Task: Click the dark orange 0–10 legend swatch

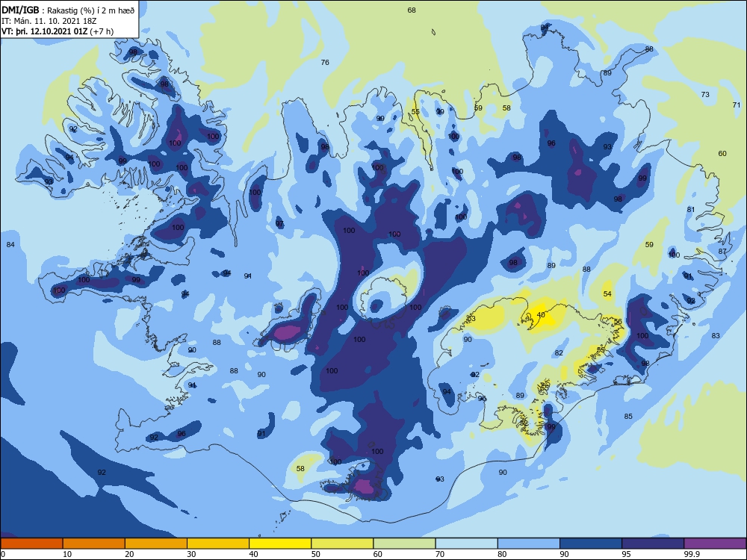Action: [31, 544]
